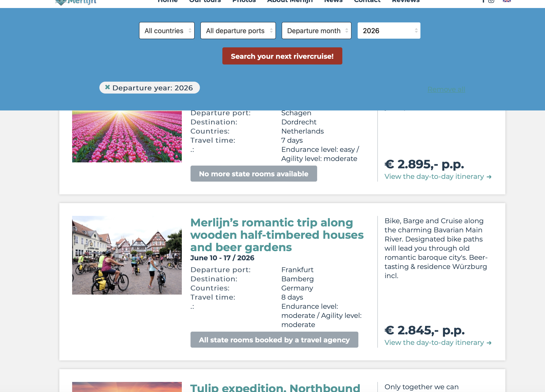The image size is (545, 392).
Task: Remove the Departure year 2026 filter tag
Action: click(107, 87)
